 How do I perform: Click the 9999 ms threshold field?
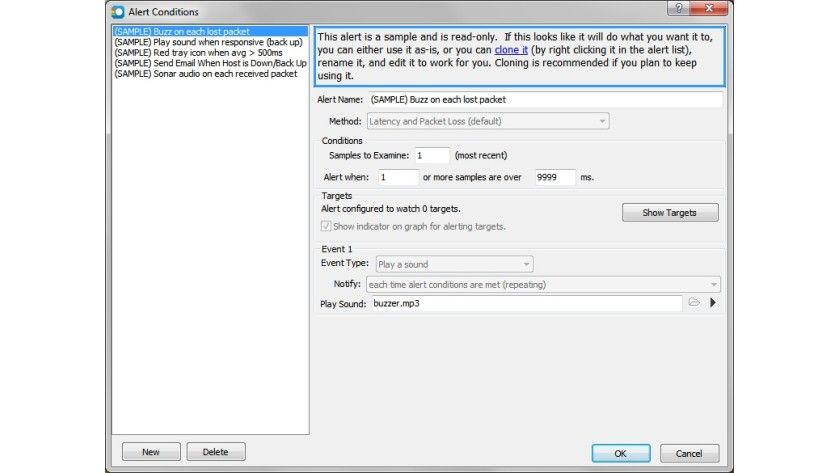tap(555, 177)
